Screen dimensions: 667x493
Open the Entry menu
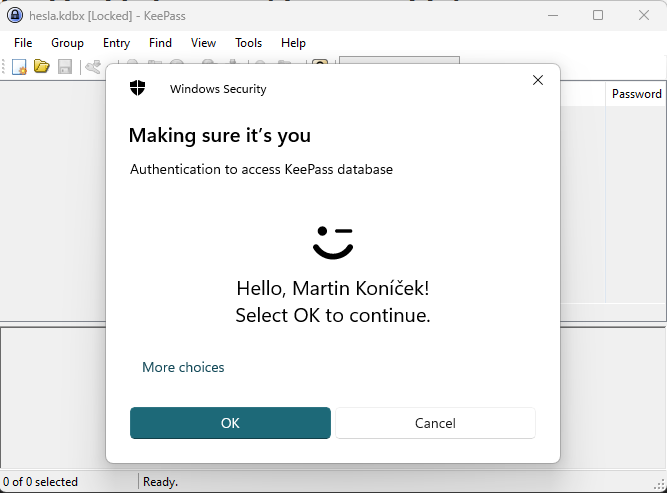click(x=116, y=43)
